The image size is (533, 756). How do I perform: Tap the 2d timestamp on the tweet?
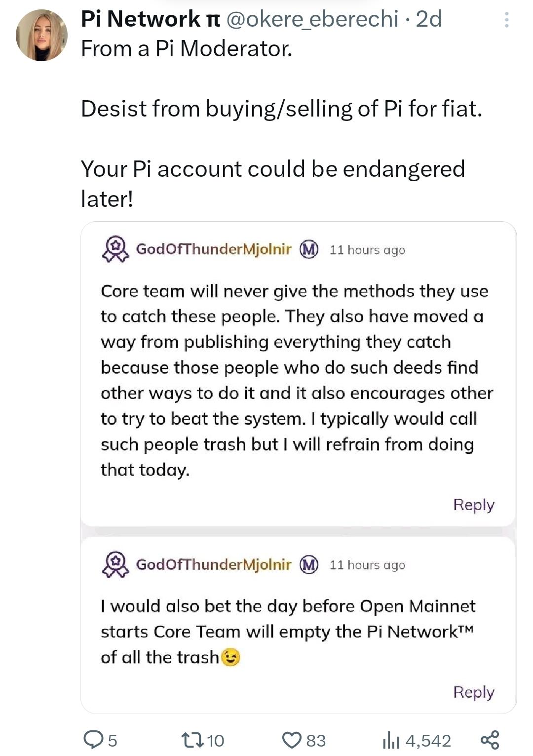click(428, 19)
